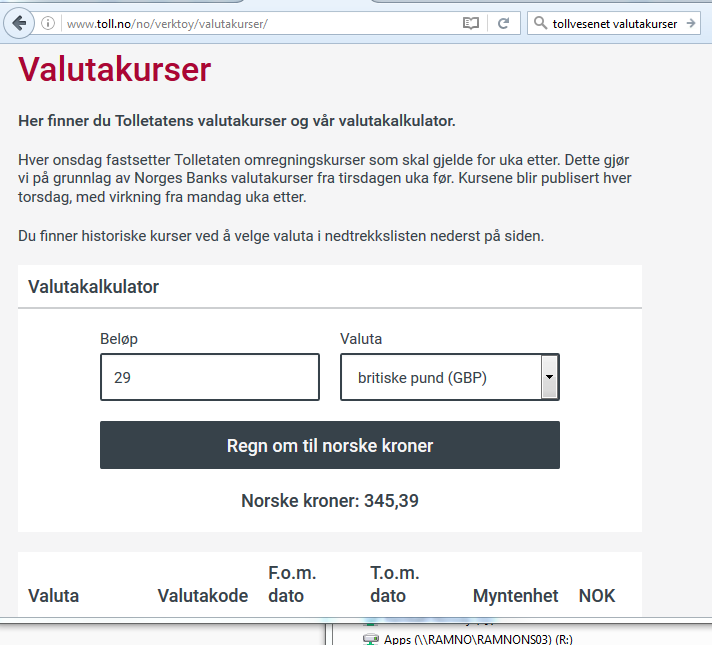Toggle reader view icon in address bar
This screenshot has width=712, height=645.
470,23
